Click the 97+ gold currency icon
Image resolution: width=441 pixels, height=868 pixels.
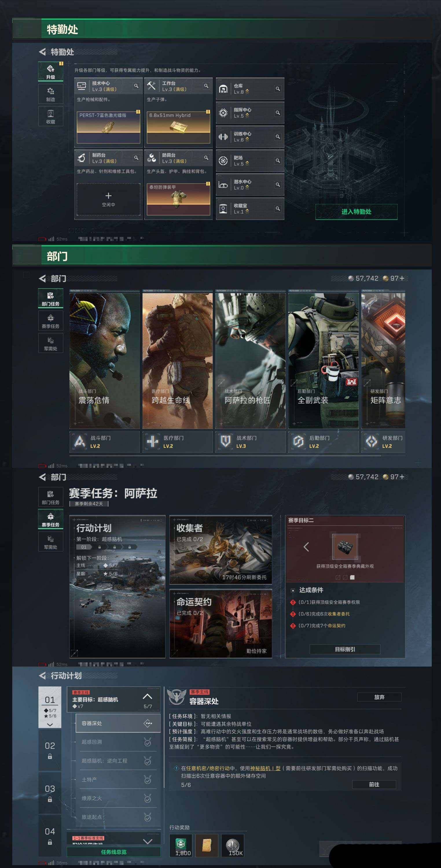pyautogui.click(x=386, y=278)
